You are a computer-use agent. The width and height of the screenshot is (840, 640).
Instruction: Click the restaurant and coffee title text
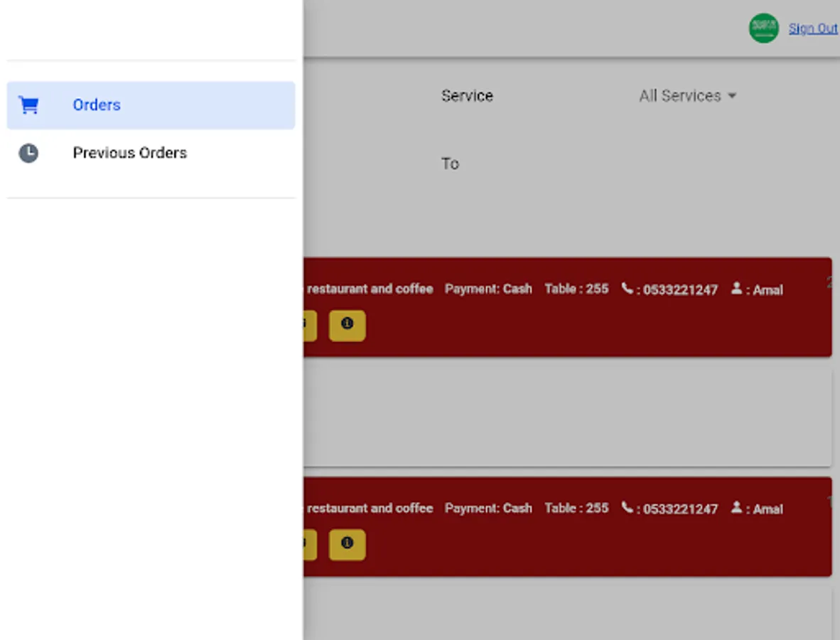coord(370,289)
